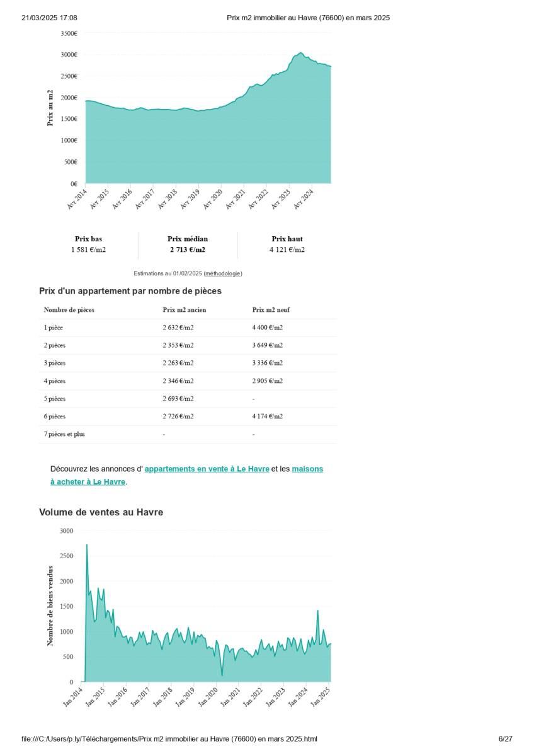Select the Prix médian value 2 713 €/m2
The height and width of the screenshot is (756, 534).
(x=187, y=250)
